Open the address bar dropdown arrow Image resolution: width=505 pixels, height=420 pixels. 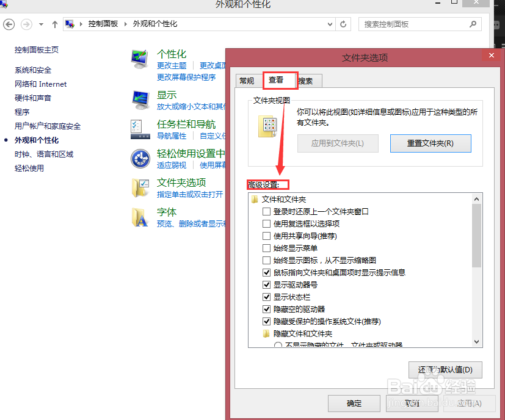coord(330,24)
